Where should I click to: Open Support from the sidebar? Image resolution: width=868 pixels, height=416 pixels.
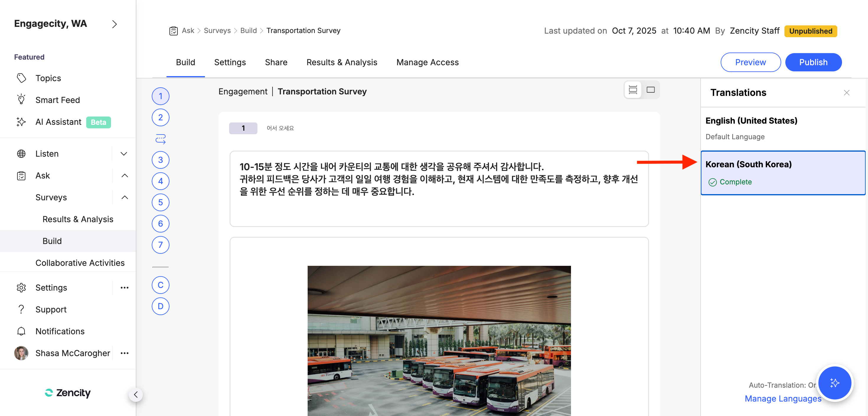(x=51, y=309)
